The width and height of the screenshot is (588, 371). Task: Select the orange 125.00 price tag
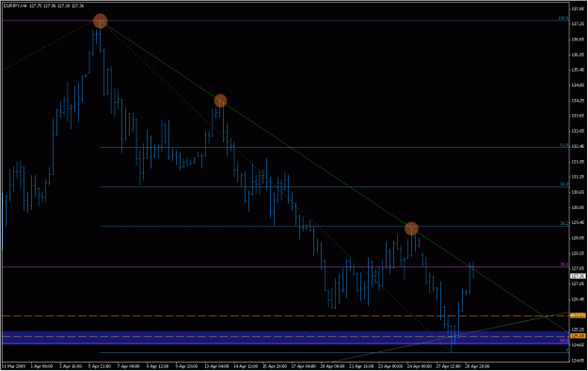[578, 336]
